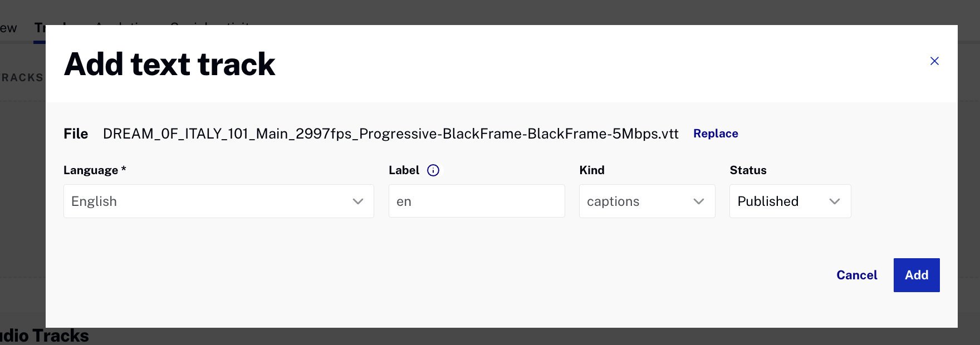Switch to the partially visible ew tab
Image resolution: width=980 pixels, height=345 pixels.
tap(8, 28)
